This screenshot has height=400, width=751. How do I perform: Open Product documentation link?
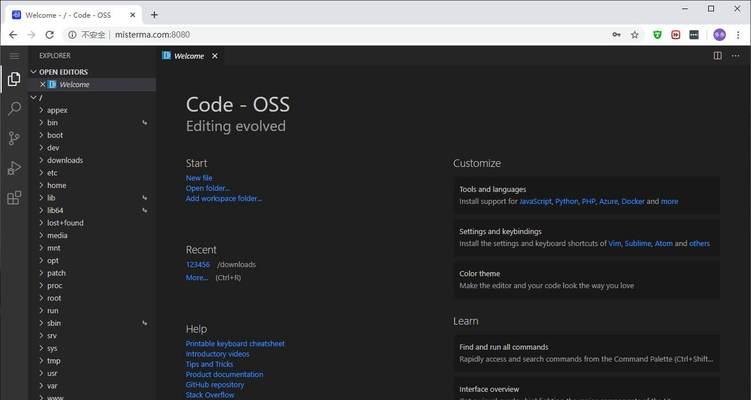coord(225,375)
